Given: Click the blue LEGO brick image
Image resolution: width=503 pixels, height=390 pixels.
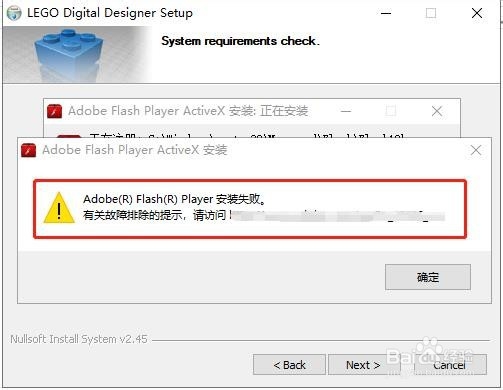Looking at the screenshot, I should pyautogui.click(x=69, y=54).
